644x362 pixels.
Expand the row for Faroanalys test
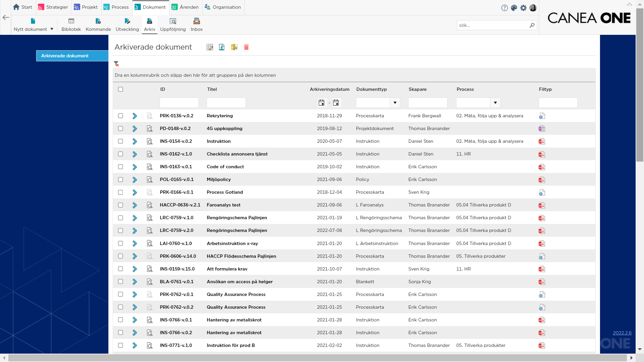tap(135, 205)
